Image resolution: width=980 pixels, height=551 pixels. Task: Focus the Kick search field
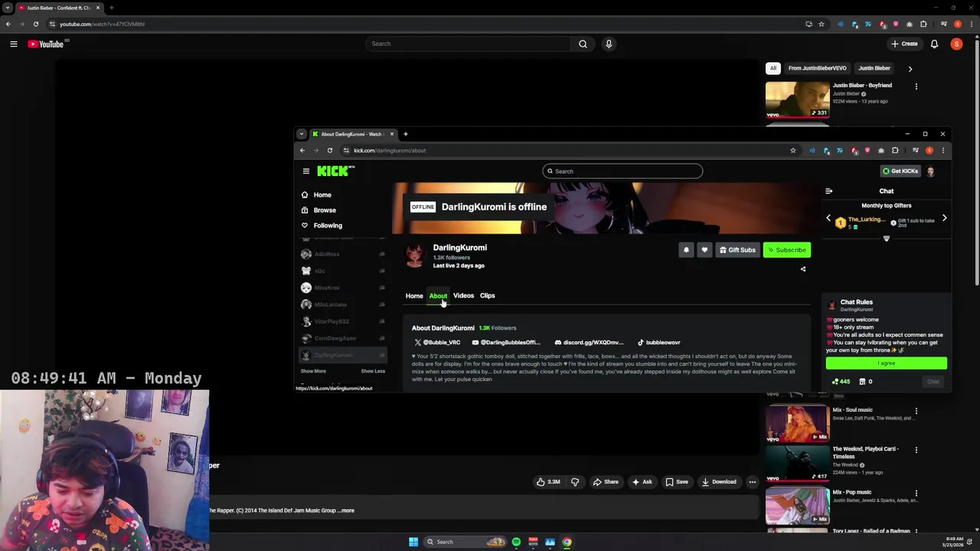(x=622, y=171)
